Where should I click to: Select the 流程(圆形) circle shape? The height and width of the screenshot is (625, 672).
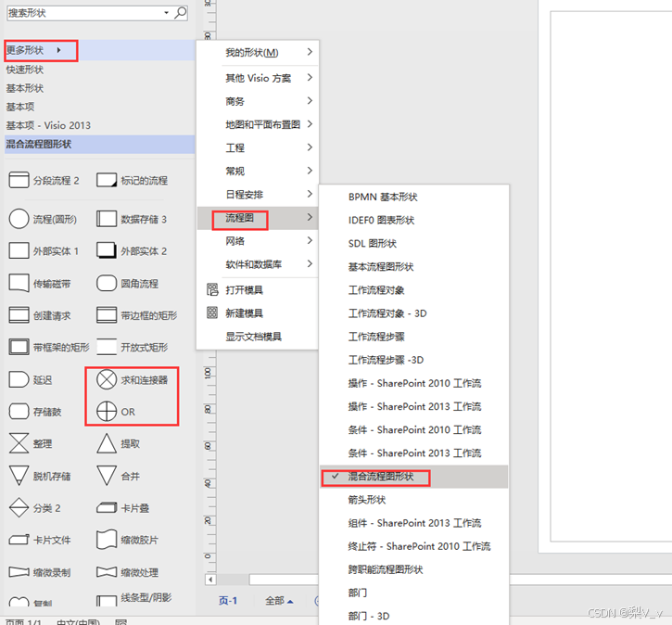tap(19, 219)
